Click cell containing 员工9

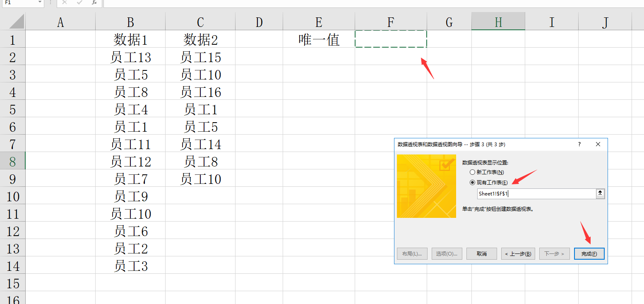pyautogui.click(x=130, y=196)
